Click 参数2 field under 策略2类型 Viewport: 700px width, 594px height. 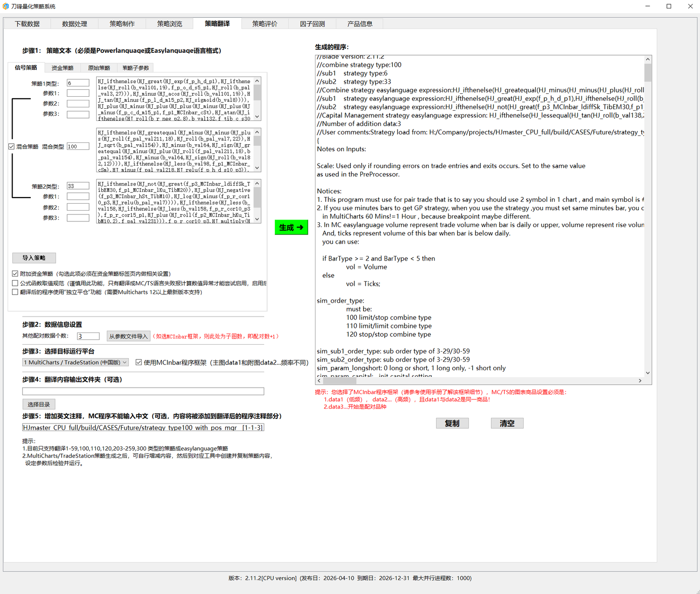78,207
